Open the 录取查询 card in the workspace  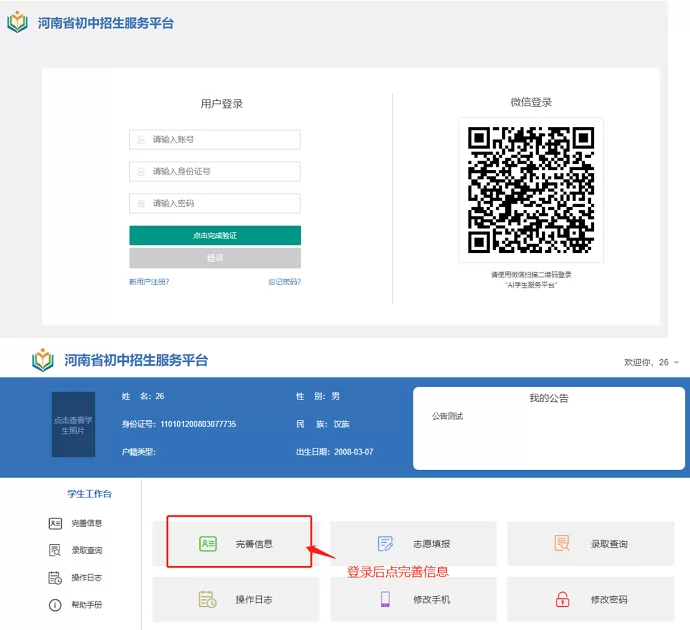click(591, 544)
